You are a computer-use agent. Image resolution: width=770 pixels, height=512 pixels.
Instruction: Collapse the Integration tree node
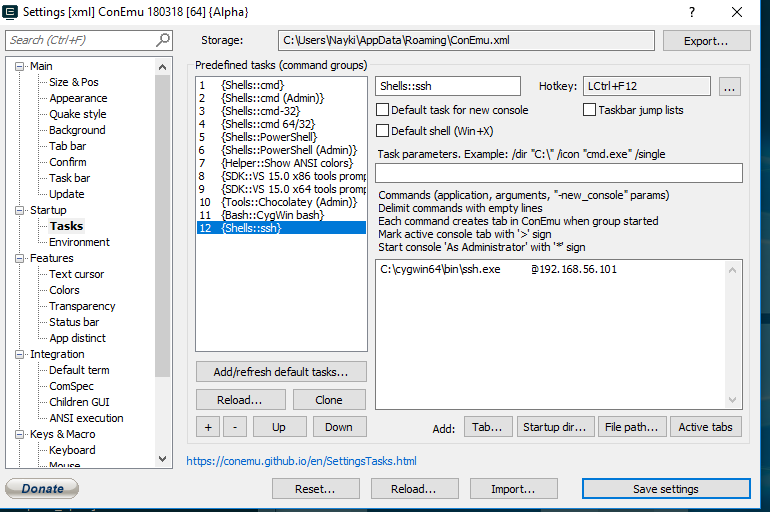tap(19, 354)
